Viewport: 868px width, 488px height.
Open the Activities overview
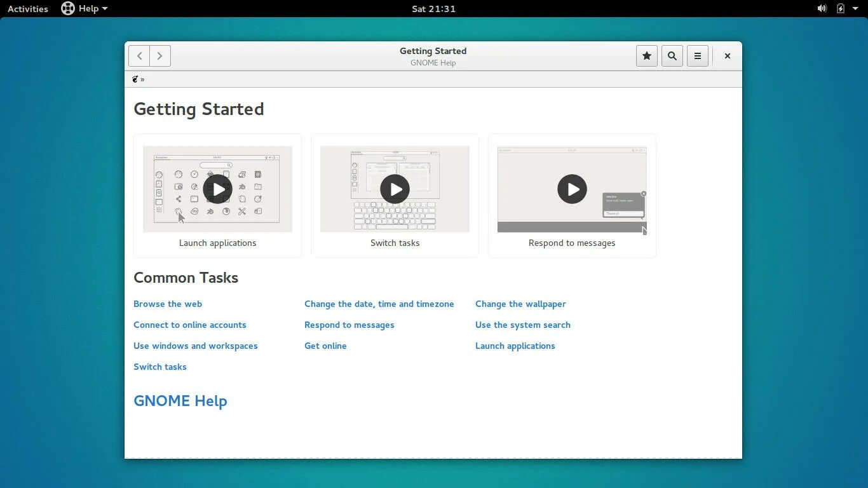(28, 8)
